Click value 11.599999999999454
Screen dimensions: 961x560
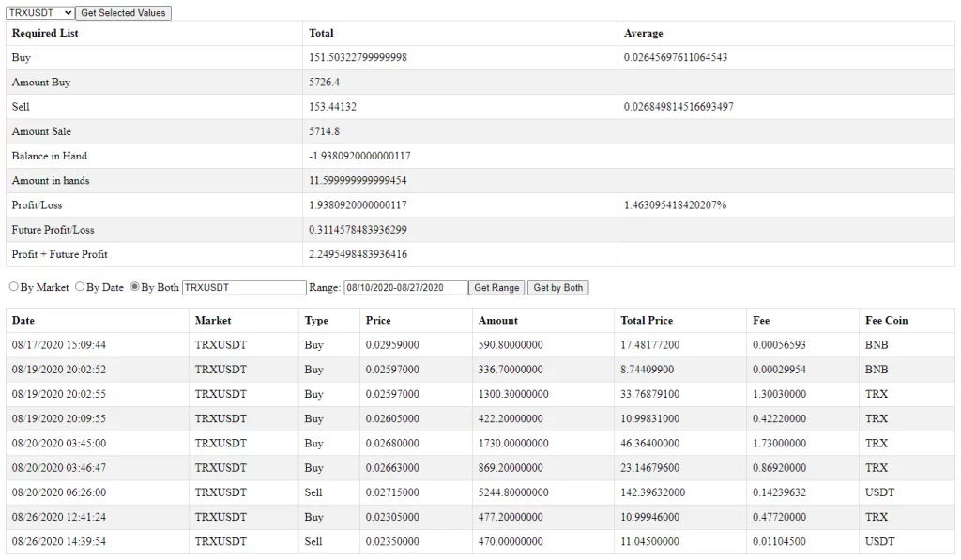click(358, 180)
